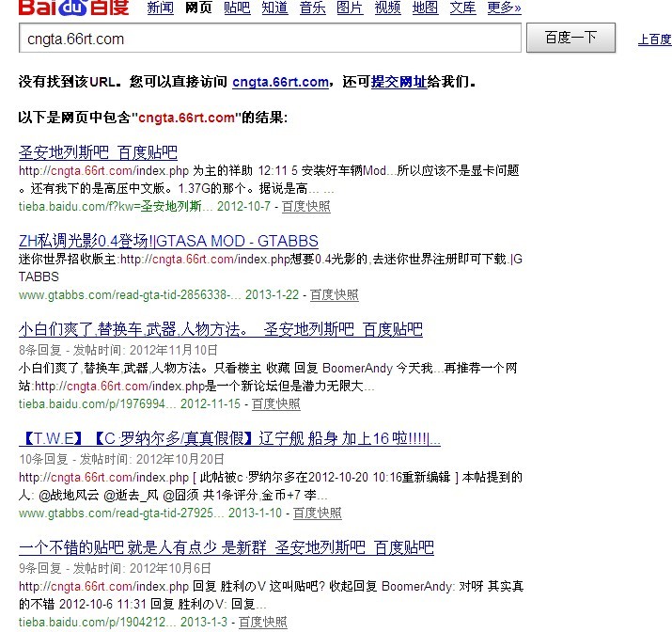Viewport: 672px width, 632px height.
Task: Click the Baidu logo
Action: click(x=73, y=8)
